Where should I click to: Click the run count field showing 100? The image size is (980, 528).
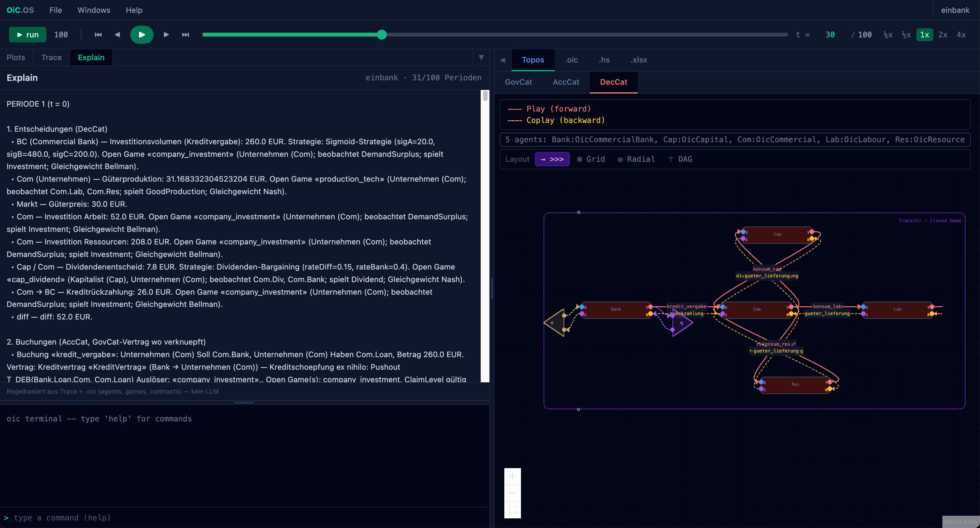[x=61, y=35]
